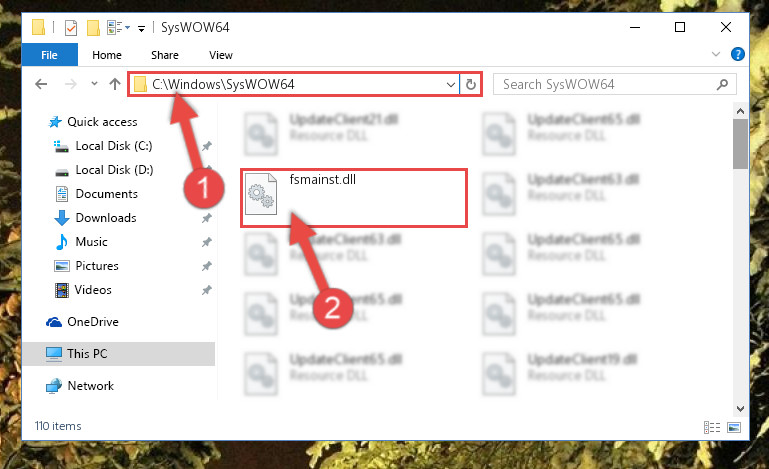Open the File menu
The height and width of the screenshot is (469, 769).
(50, 55)
